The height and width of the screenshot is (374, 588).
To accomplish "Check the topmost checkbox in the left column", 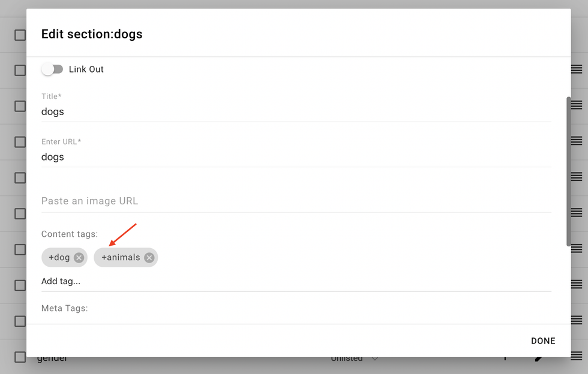I will pos(19,34).
